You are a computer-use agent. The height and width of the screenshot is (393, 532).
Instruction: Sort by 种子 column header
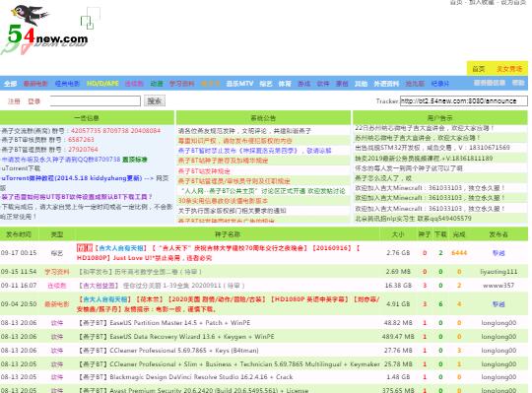coord(424,234)
